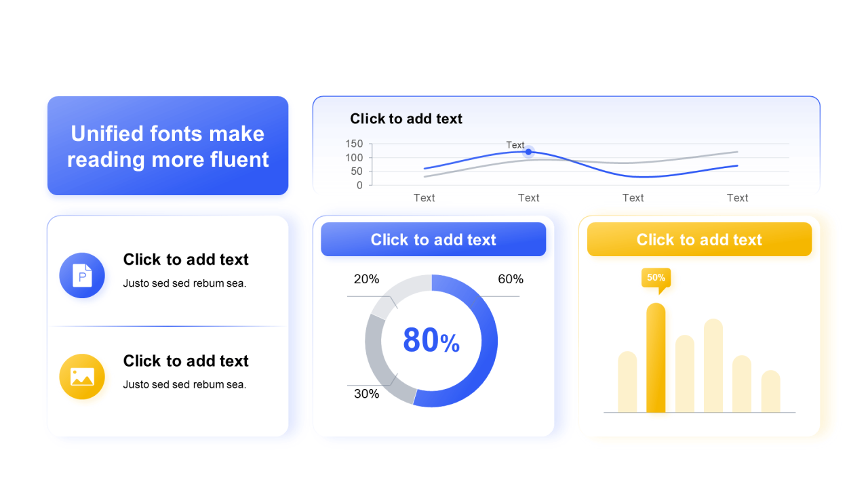This screenshot has height=488, width=868.
Task: Click heading text beside the picture icon
Action: [186, 361]
